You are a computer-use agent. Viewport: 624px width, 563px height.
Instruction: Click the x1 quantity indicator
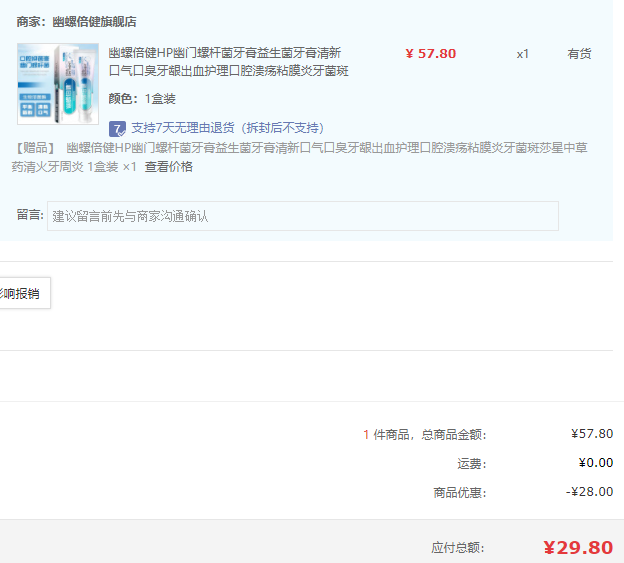coord(523,54)
